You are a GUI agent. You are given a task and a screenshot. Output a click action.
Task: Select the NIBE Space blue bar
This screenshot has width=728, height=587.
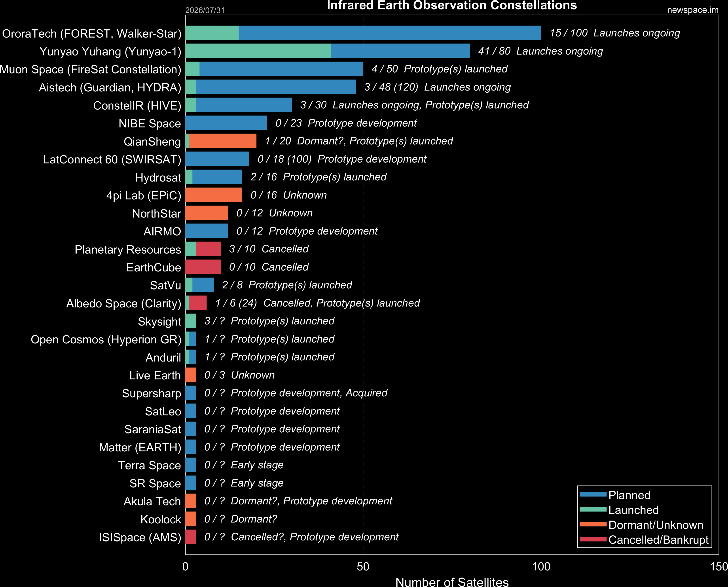point(226,123)
